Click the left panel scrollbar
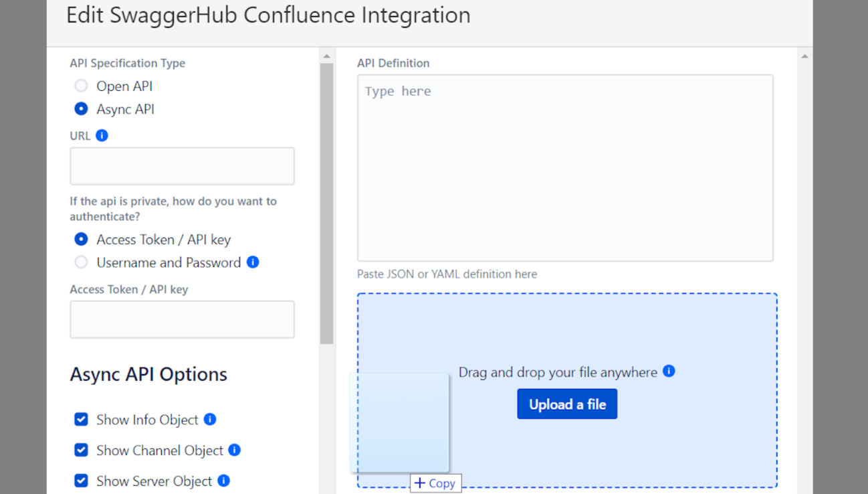 pyautogui.click(x=327, y=201)
